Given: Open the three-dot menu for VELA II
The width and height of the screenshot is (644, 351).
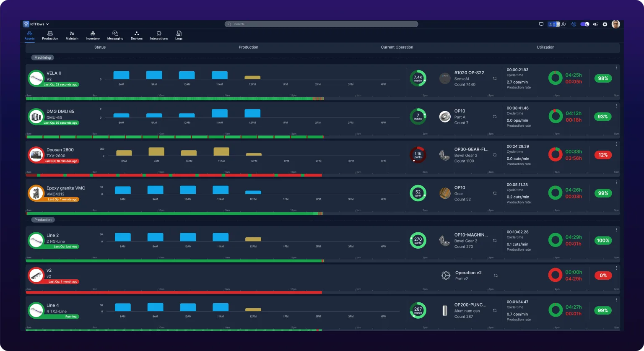Looking at the screenshot, I should (x=616, y=68).
